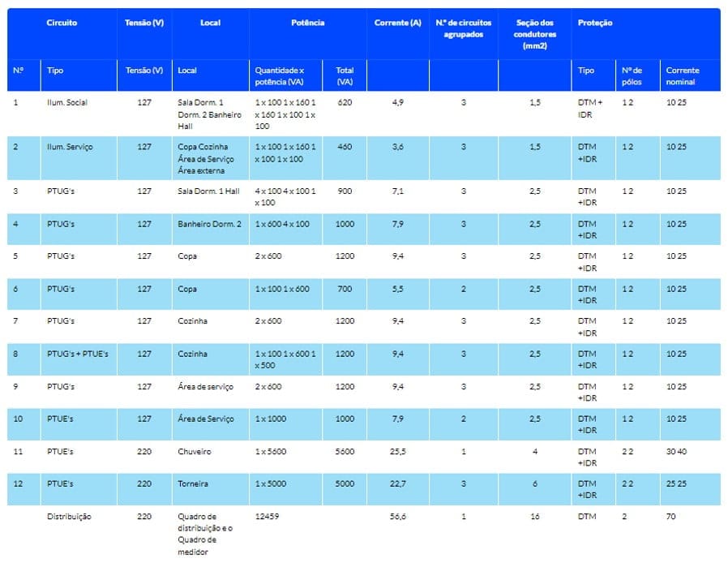728x567 pixels.
Task: Click the Corrente (A) column header
Action: click(397, 23)
